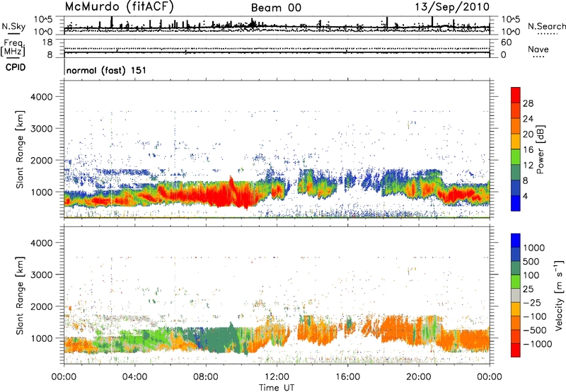Click the '4000' tick on power panel axis
Viewport: 566px width, 392px height.
42,97
